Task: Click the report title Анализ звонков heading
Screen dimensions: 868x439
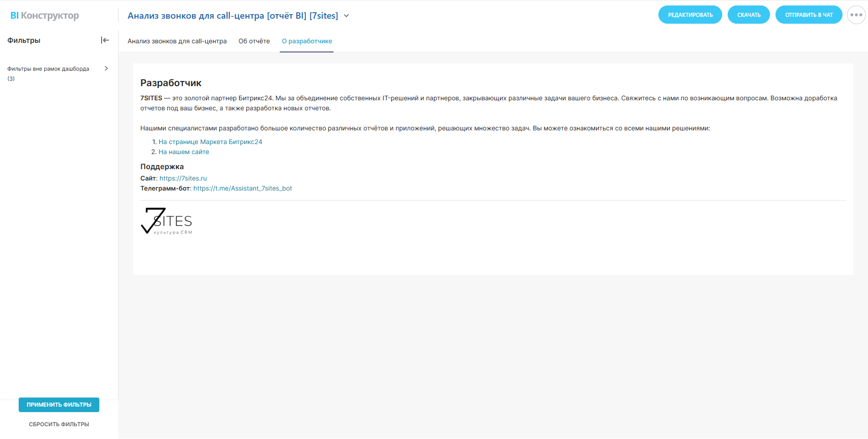Action: click(232, 15)
